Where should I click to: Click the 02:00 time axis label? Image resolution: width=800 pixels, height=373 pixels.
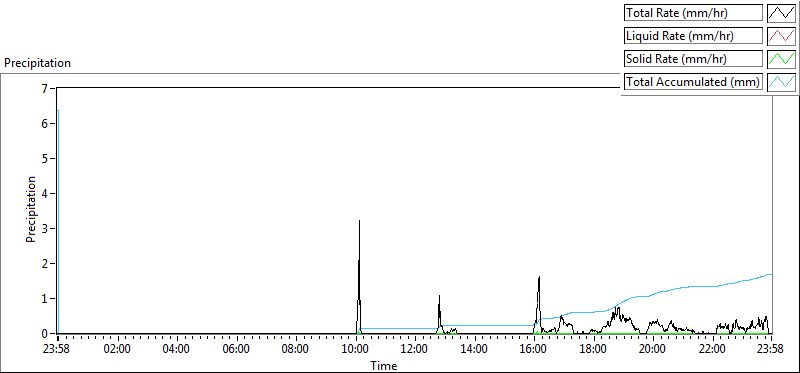pyautogui.click(x=118, y=350)
